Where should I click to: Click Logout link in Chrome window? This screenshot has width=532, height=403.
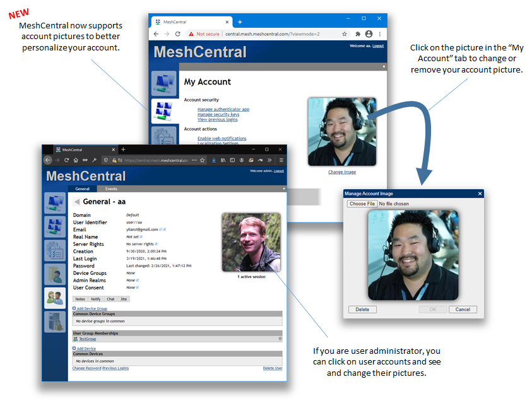tap(378, 46)
